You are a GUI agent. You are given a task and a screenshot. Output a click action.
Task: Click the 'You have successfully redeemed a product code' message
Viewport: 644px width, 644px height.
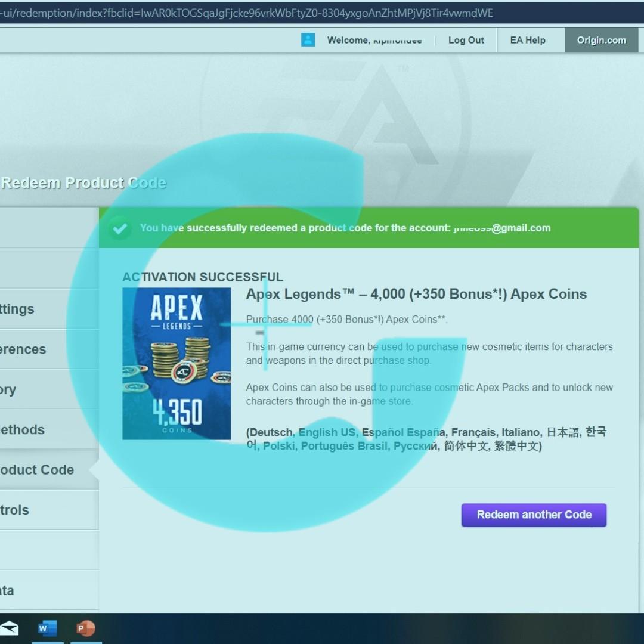pyautogui.click(x=345, y=228)
